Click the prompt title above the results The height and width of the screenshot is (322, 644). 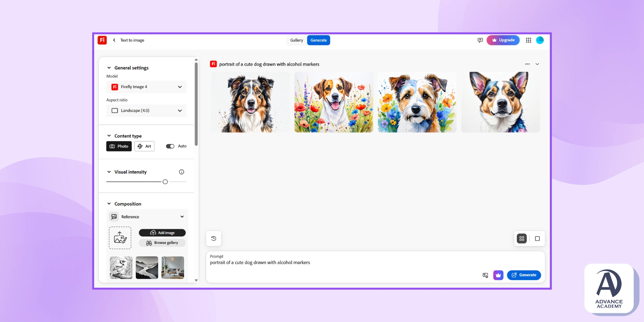click(x=269, y=64)
